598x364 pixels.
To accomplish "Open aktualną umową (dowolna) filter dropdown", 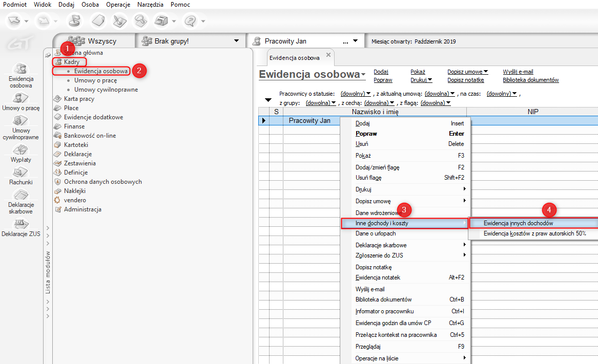I will coord(439,94).
